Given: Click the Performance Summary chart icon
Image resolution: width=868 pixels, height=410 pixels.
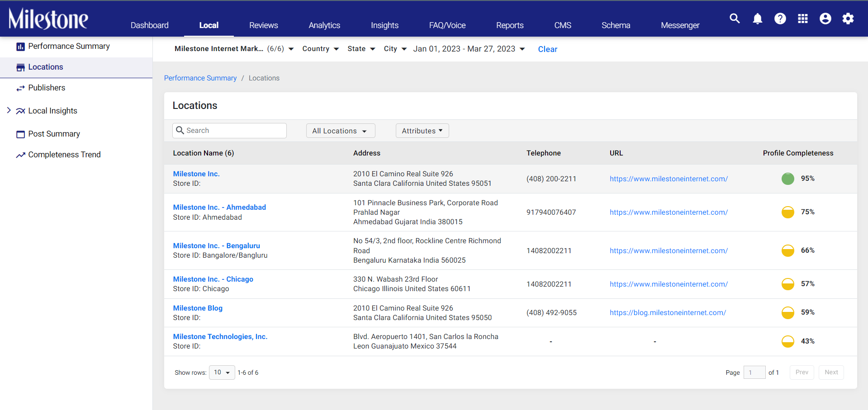Looking at the screenshot, I should coord(20,47).
